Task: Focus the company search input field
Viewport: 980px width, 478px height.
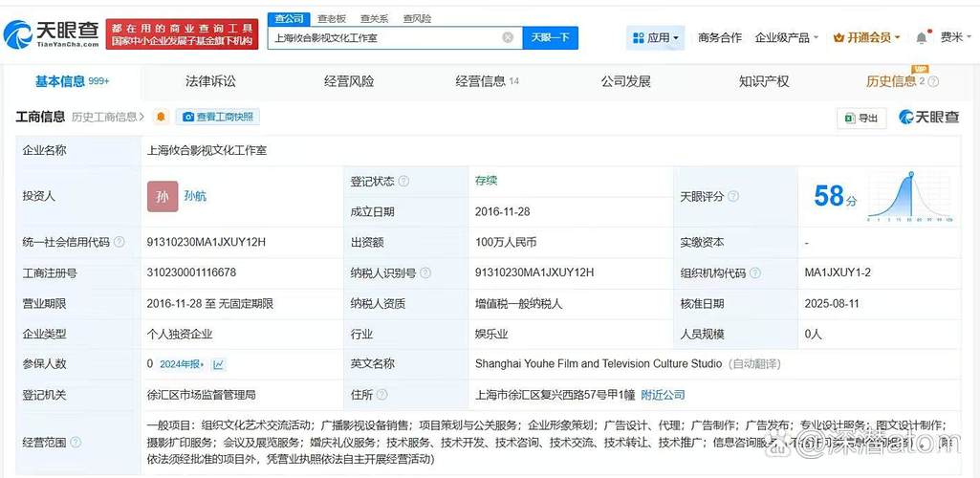Action: point(385,37)
